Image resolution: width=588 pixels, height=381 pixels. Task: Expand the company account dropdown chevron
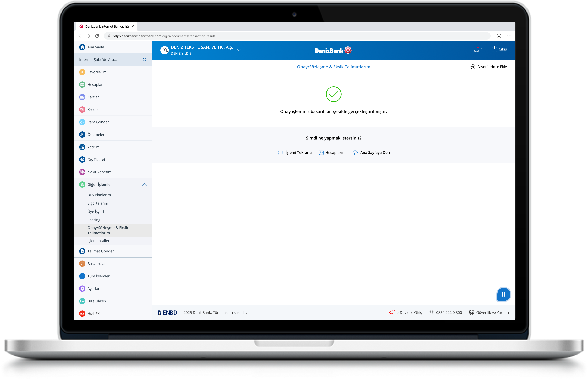(239, 50)
